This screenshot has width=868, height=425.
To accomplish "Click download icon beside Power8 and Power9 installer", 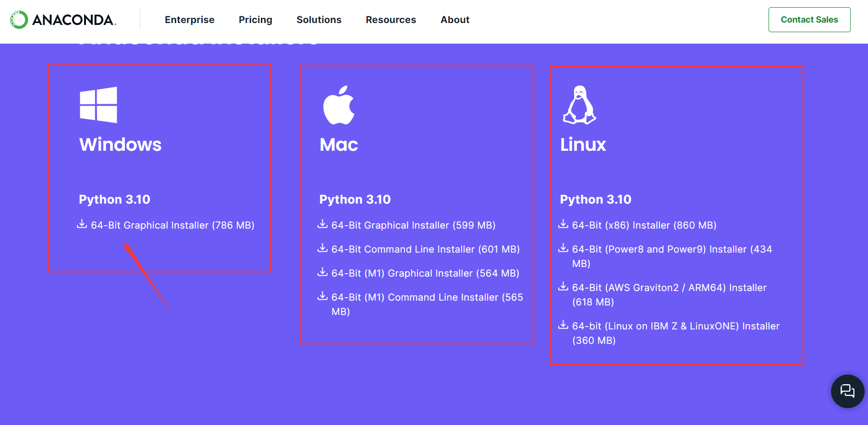I will (563, 248).
